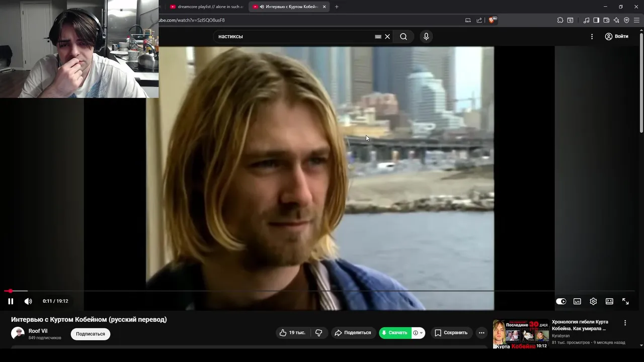Image resolution: width=644 pixels, height=362 pixels.
Task: Switch to theater mode view
Action: click(609, 301)
